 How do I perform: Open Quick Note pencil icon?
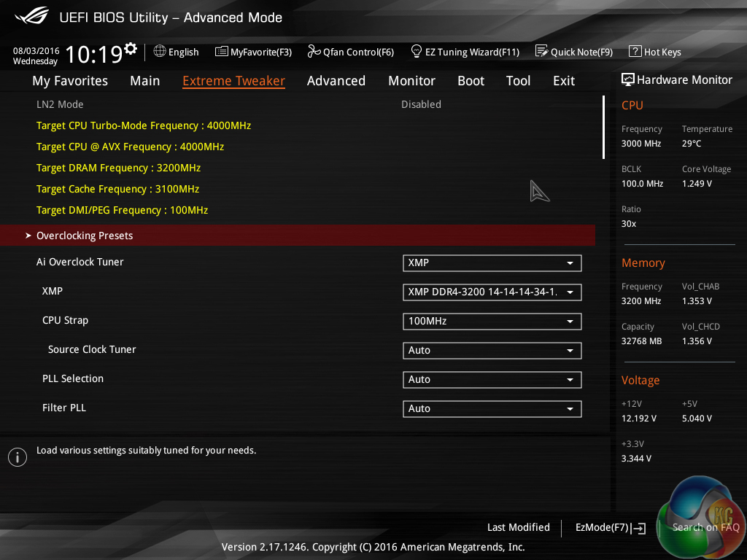[x=542, y=51]
